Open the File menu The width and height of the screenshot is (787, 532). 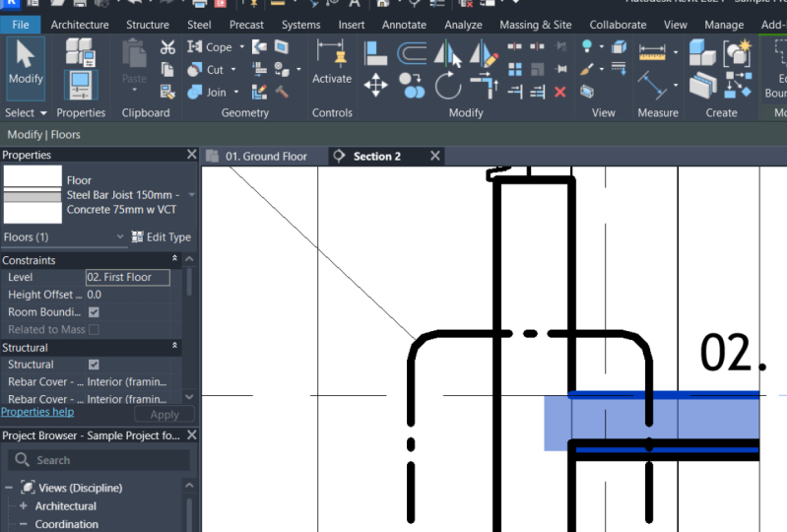tap(21, 25)
